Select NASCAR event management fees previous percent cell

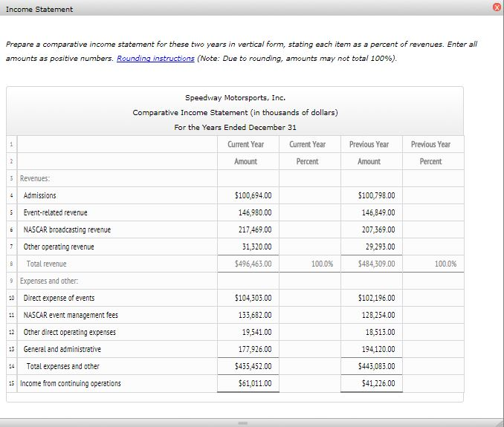click(433, 315)
